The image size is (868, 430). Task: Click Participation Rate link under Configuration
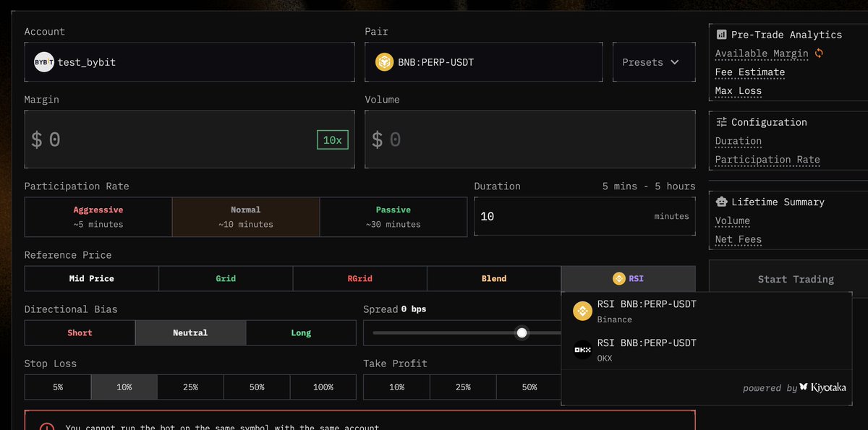pyautogui.click(x=767, y=160)
